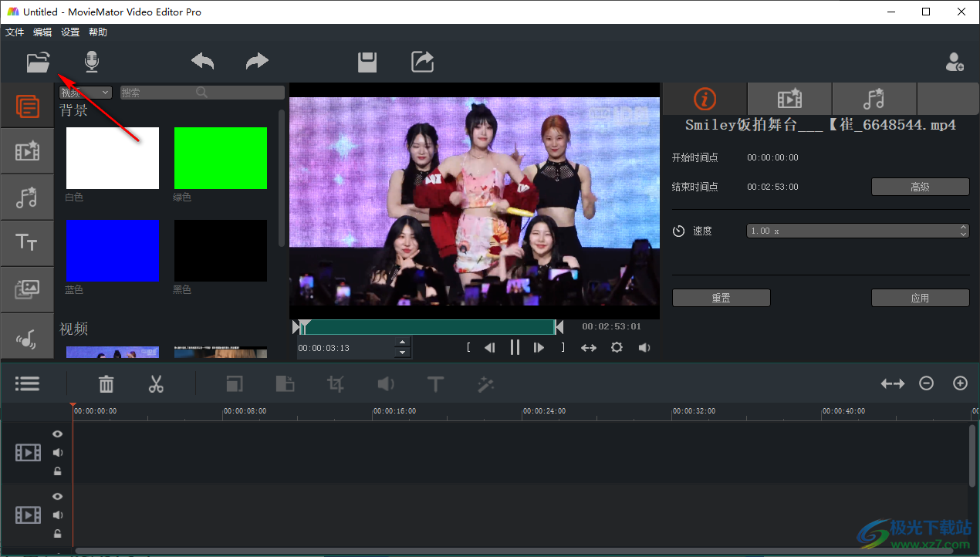The image size is (980, 557).
Task: Switch to the video filter properties tab
Action: [789, 99]
